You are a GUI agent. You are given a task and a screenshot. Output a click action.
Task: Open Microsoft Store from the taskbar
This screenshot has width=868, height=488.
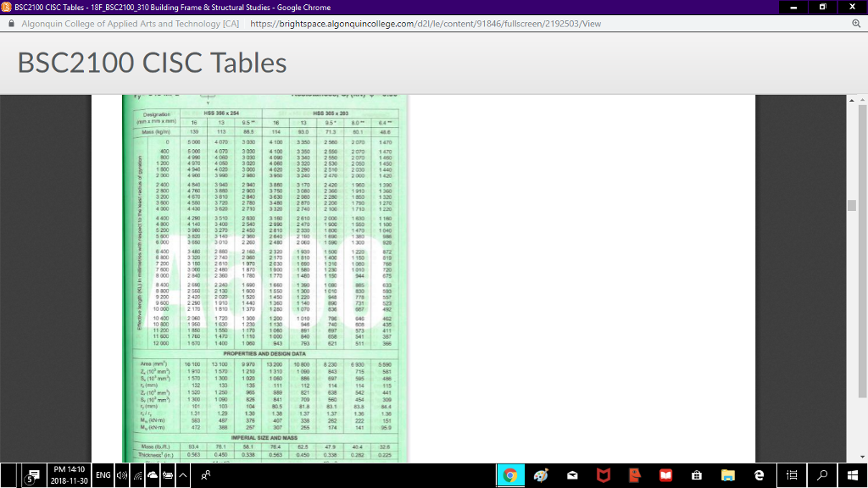coord(697,475)
